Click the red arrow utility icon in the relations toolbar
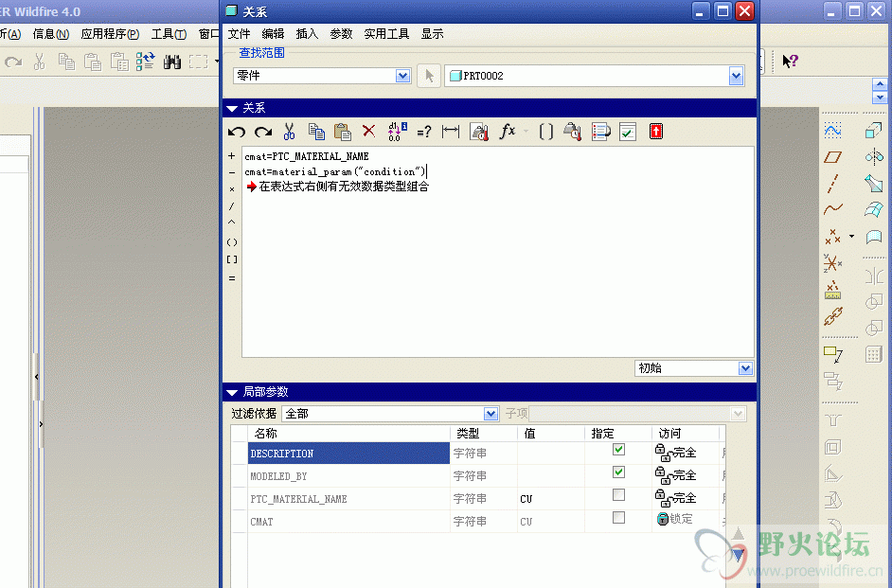The height and width of the screenshot is (588, 892). [656, 132]
